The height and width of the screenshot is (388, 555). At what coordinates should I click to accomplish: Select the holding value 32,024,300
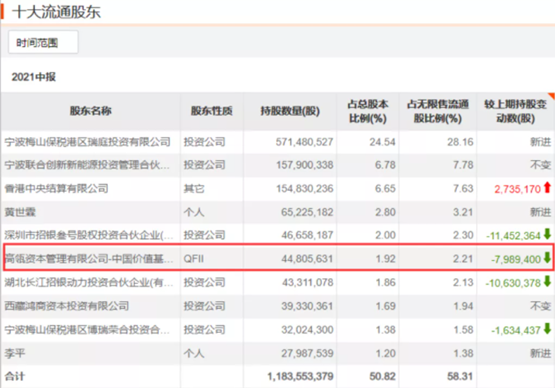tap(307, 330)
